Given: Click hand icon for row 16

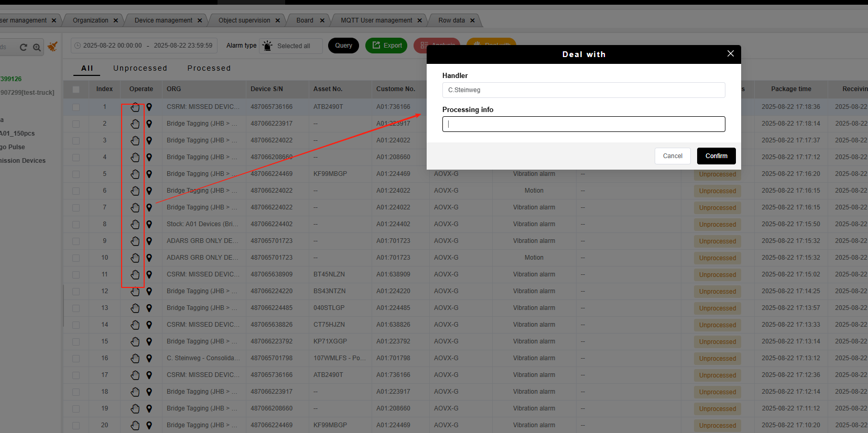Looking at the screenshot, I should pyautogui.click(x=135, y=358).
